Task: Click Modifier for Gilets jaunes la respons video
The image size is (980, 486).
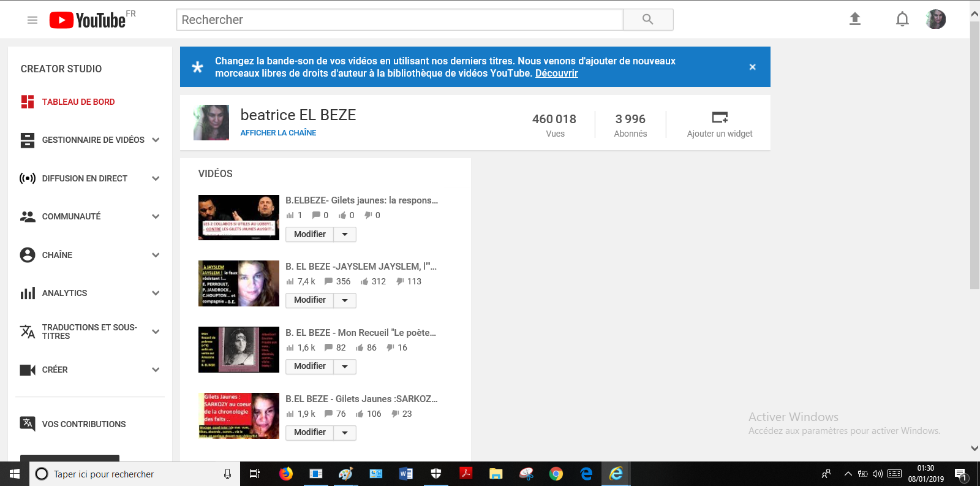Action: 310,234
